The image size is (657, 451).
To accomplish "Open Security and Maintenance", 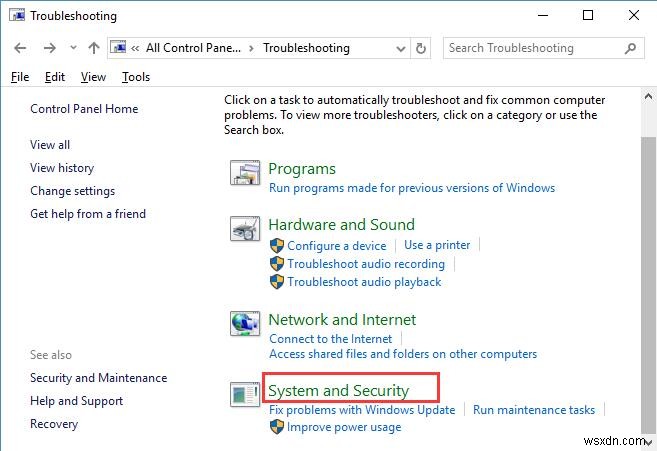I will (98, 378).
